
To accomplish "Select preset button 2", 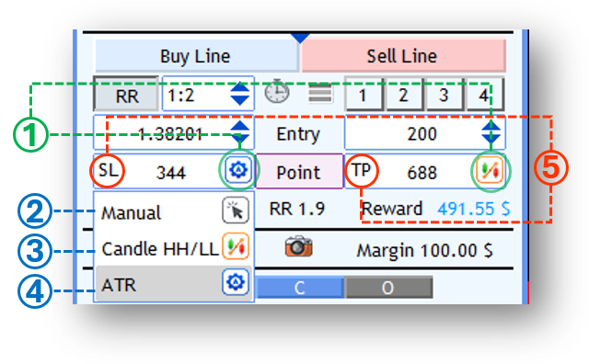I will point(404,95).
